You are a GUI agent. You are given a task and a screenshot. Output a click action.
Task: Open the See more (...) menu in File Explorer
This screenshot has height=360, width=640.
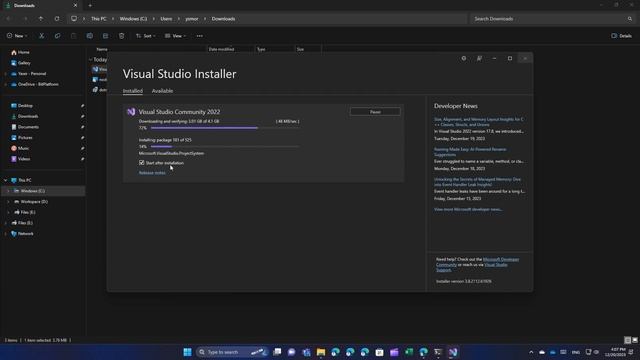(200, 36)
